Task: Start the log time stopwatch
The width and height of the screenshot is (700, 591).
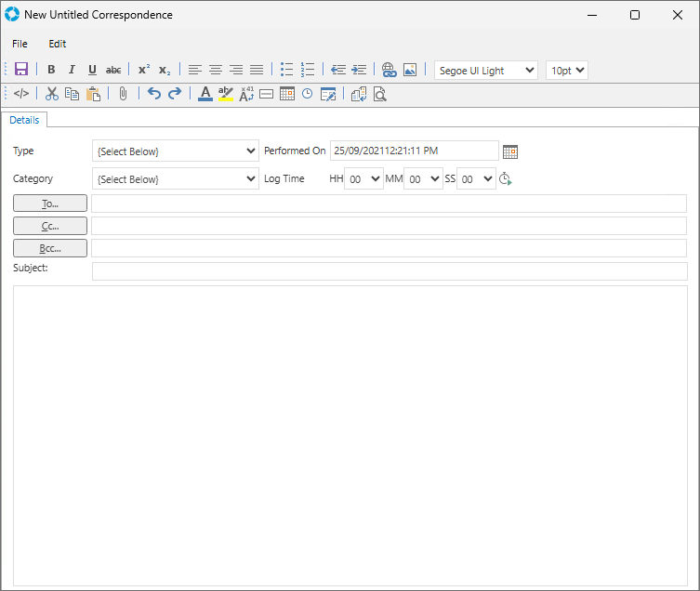Action: tap(506, 179)
